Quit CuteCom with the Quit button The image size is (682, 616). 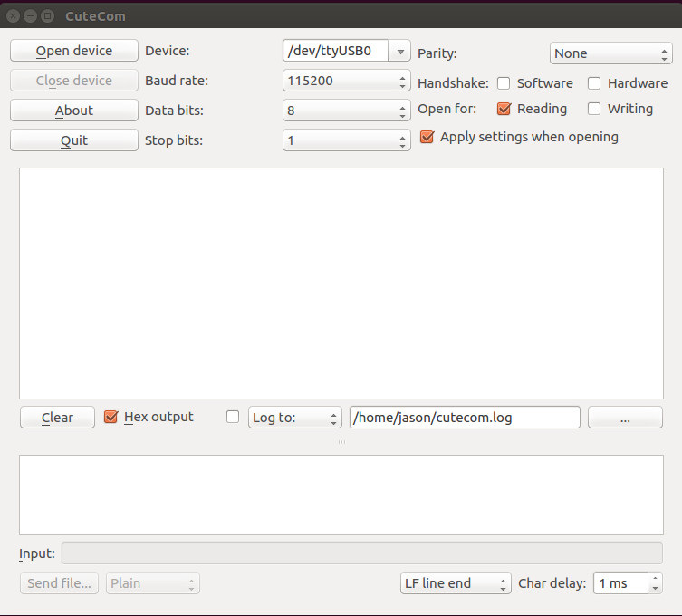pos(74,140)
